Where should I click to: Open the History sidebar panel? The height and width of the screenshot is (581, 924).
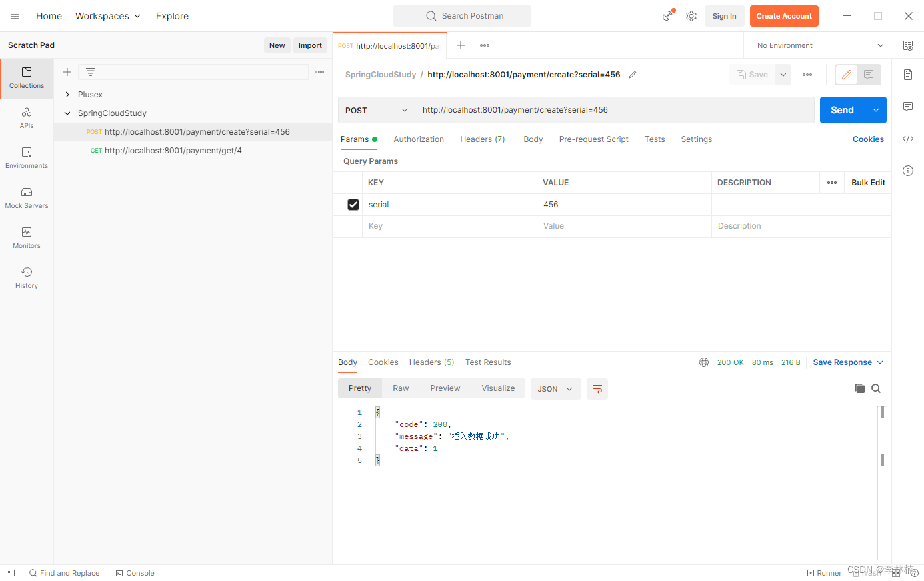point(27,278)
